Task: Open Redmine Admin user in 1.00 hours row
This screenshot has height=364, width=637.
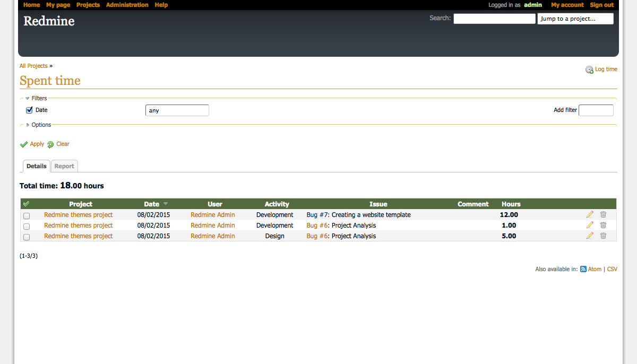Action: pyautogui.click(x=213, y=226)
